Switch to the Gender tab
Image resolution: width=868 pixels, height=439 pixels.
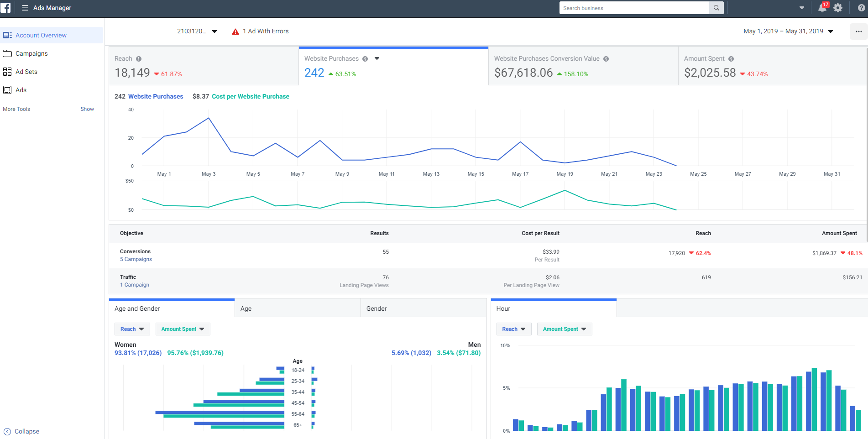pos(424,308)
